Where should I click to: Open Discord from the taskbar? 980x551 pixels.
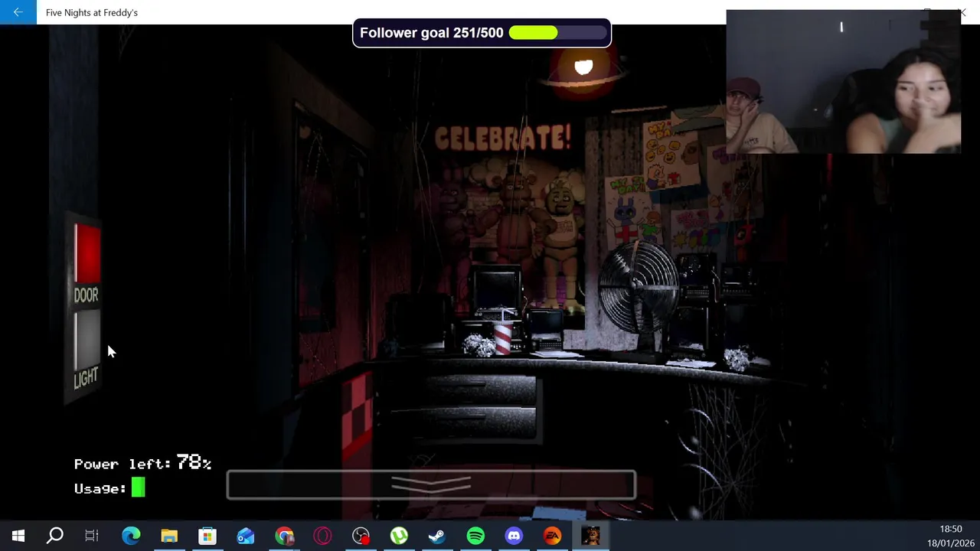click(x=514, y=536)
